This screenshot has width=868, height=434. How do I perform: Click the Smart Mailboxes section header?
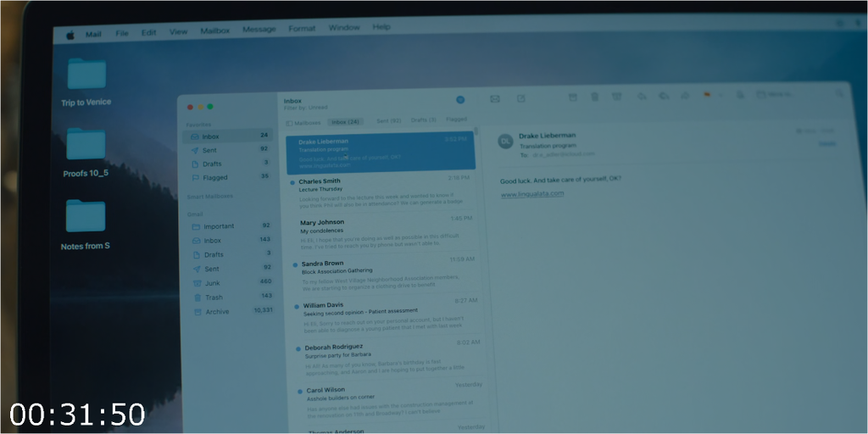210,197
